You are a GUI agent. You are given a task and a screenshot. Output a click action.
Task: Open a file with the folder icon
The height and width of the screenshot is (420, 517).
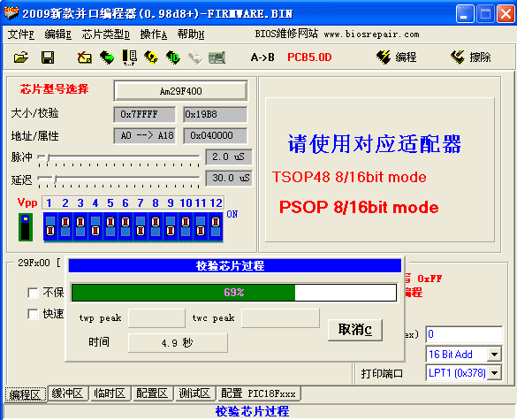[21, 57]
